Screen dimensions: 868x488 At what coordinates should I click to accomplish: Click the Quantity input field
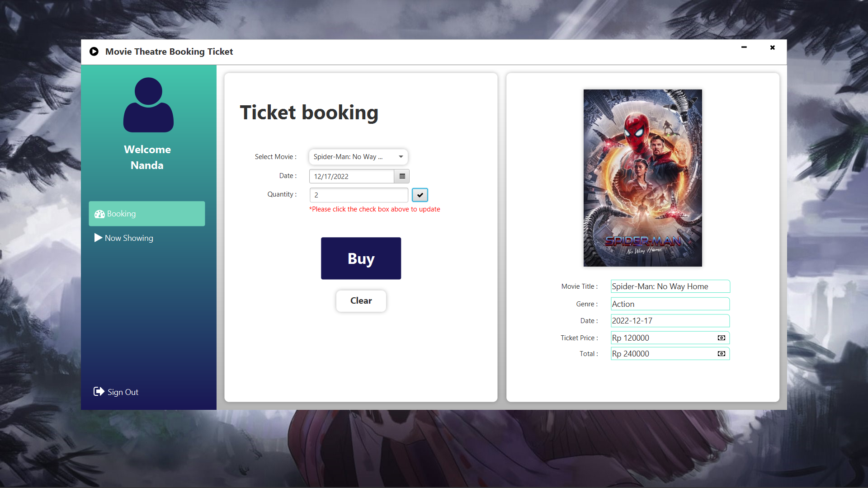tap(359, 195)
